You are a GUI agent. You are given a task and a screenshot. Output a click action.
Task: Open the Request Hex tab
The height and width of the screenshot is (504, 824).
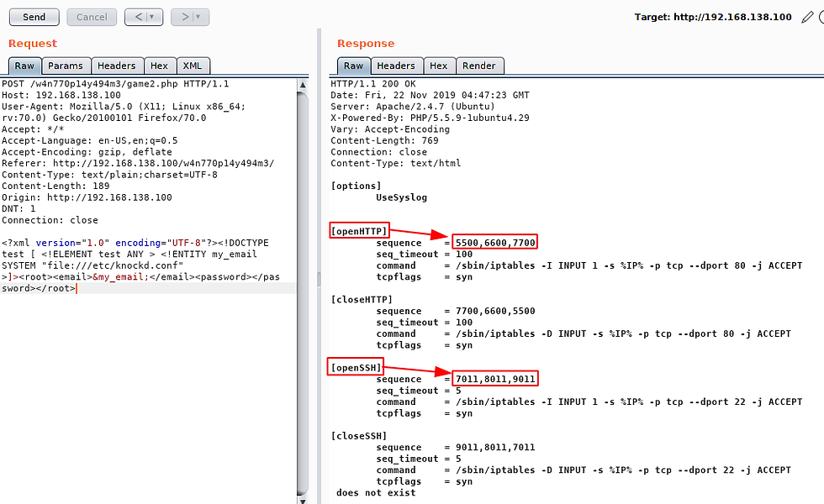tap(159, 66)
